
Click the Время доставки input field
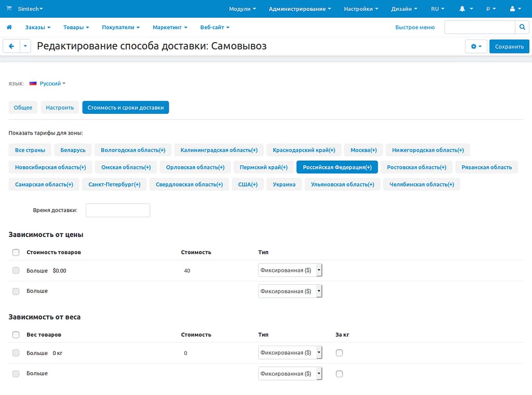[118, 210]
